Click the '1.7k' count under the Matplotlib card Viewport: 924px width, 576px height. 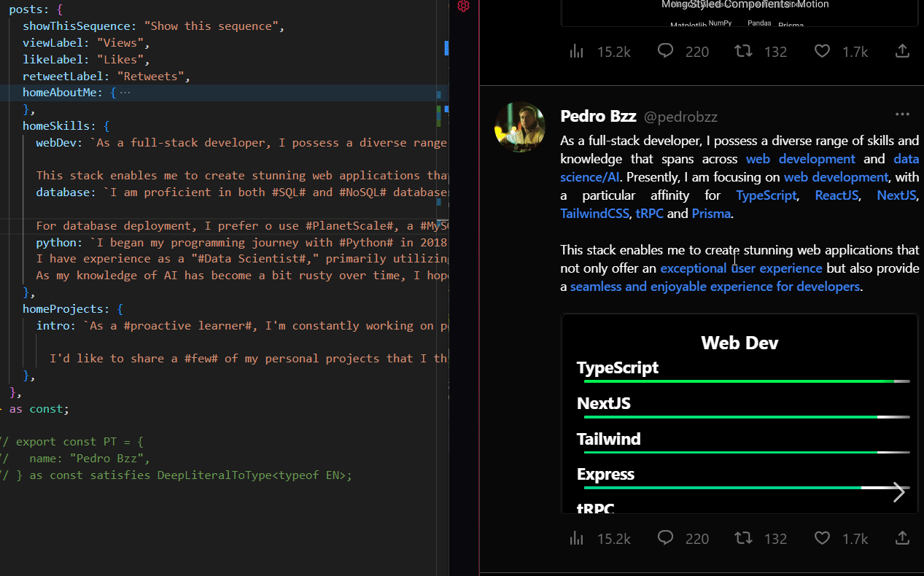tap(855, 52)
